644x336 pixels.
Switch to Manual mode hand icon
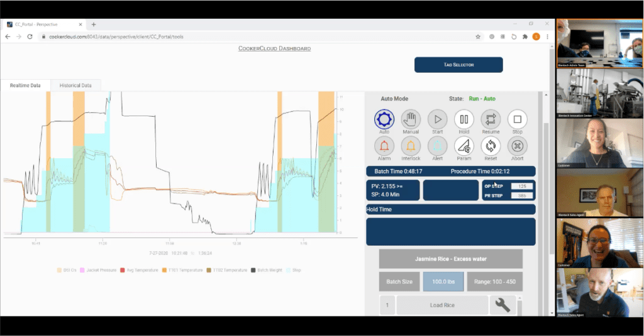tap(411, 119)
